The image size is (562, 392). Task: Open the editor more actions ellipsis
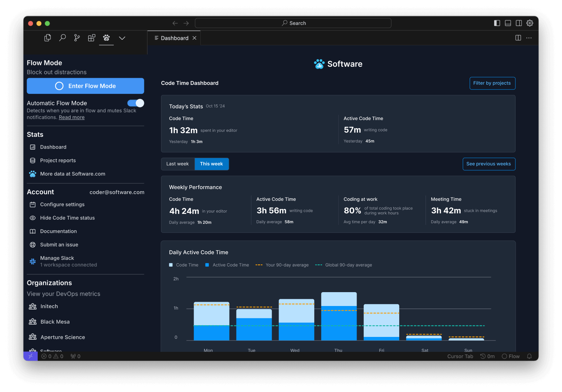tap(529, 38)
